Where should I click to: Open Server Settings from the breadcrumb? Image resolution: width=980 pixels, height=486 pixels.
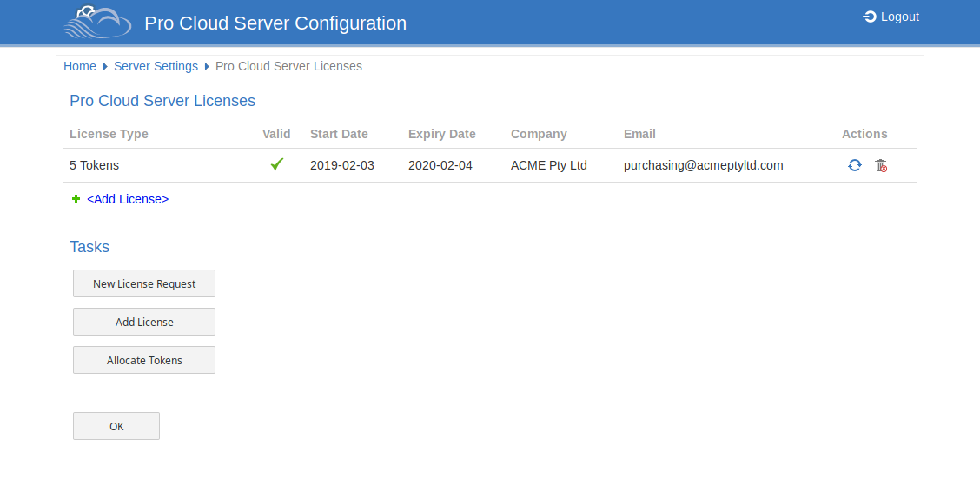coord(156,66)
